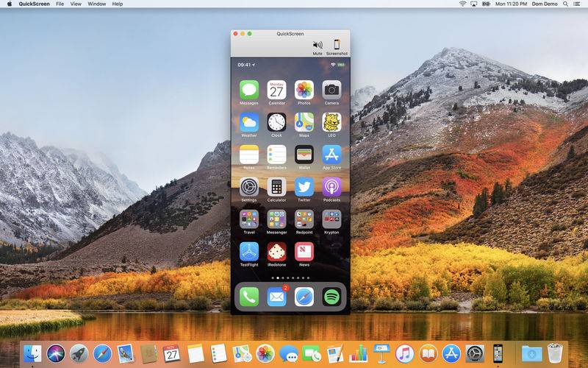
Task: Open Podcasts app on mirrored iPhone
Action: pos(332,187)
